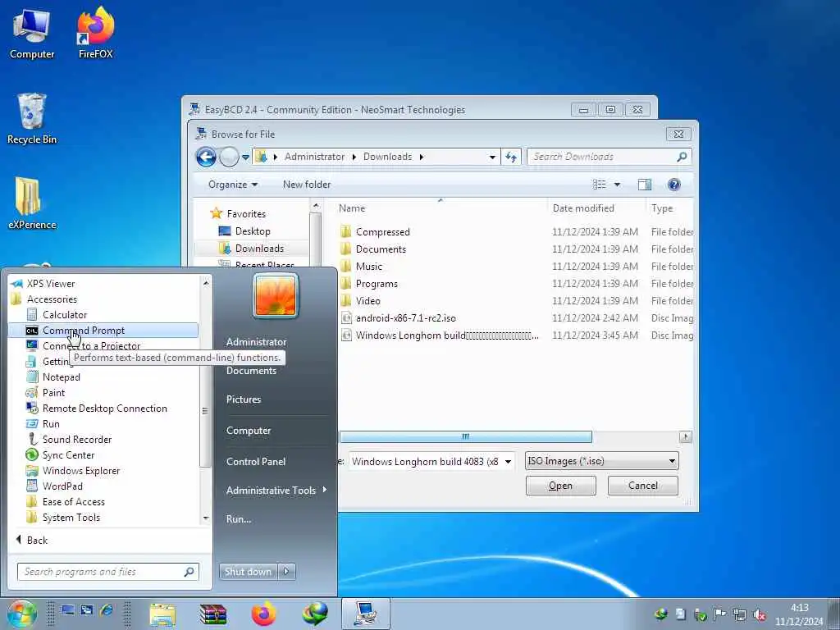The width and height of the screenshot is (840, 630).
Task: Click the Back arrow in Browse for File
Action: [206, 157]
